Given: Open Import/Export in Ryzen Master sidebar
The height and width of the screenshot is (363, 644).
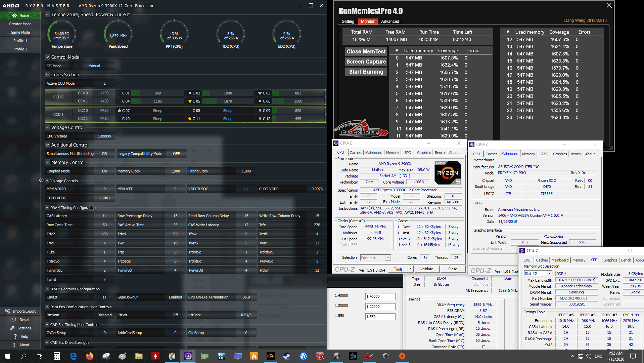Looking at the screenshot, I should (20, 311).
